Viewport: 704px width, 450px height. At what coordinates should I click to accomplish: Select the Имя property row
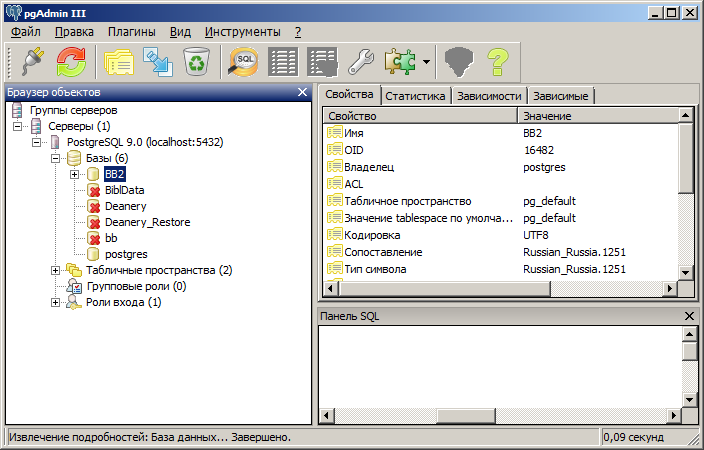[501, 133]
